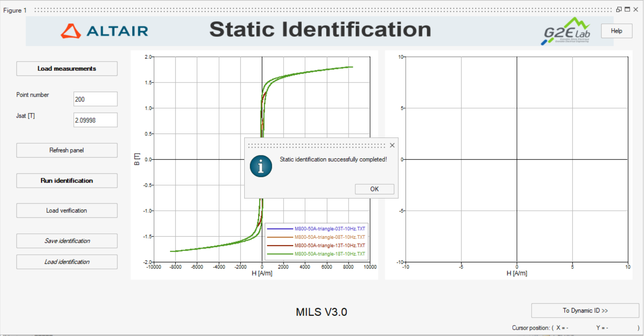Click the Altair logo in header

(x=104, y=31)
